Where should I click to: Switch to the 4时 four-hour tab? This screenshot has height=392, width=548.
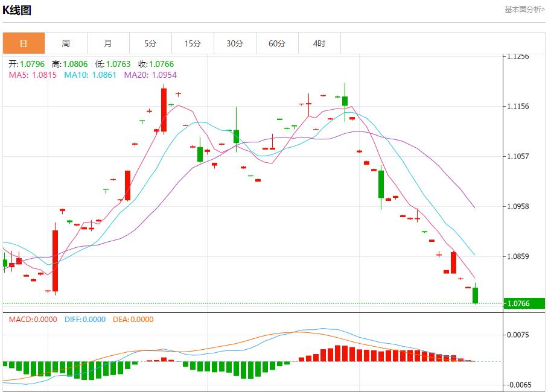coord(319,43)
